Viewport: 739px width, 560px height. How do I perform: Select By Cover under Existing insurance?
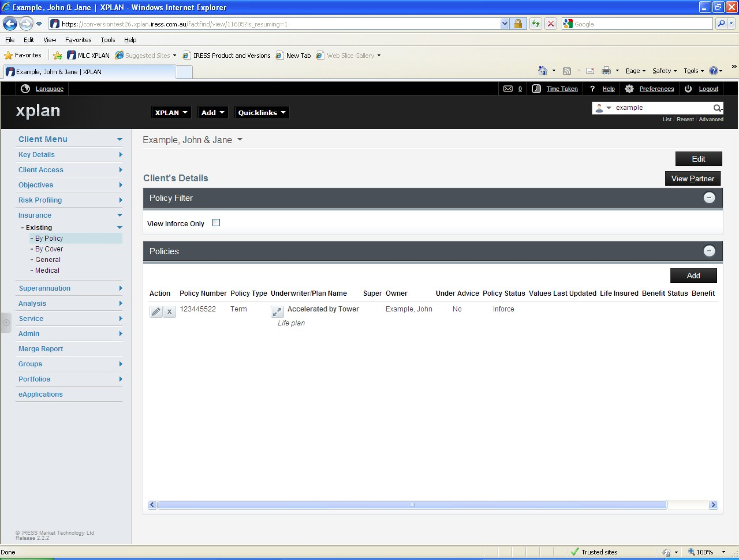[x=49, y=249]
